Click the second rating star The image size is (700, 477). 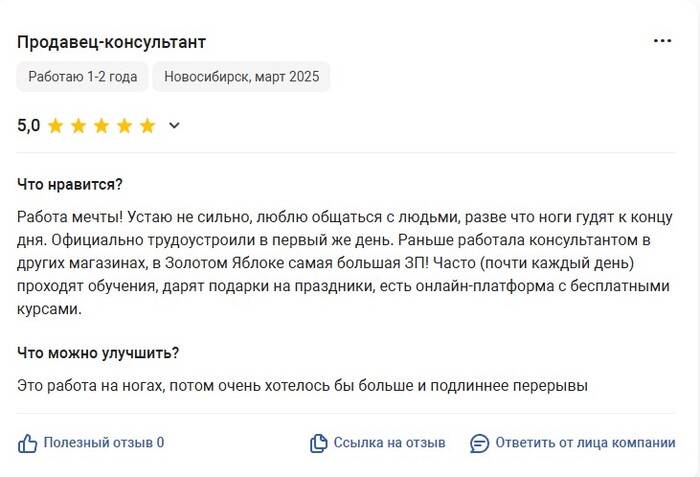click(78, 126)
